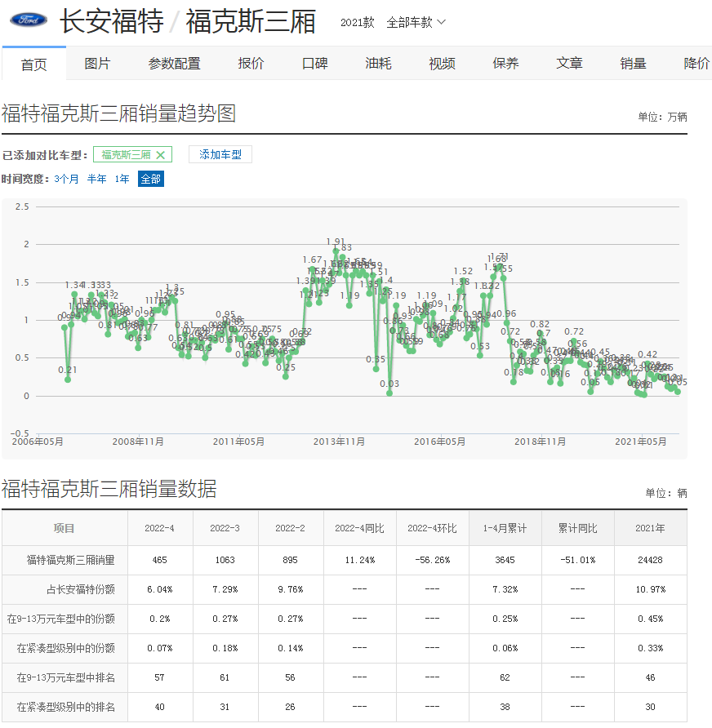Go to the 报价 tab

(251, 64)
